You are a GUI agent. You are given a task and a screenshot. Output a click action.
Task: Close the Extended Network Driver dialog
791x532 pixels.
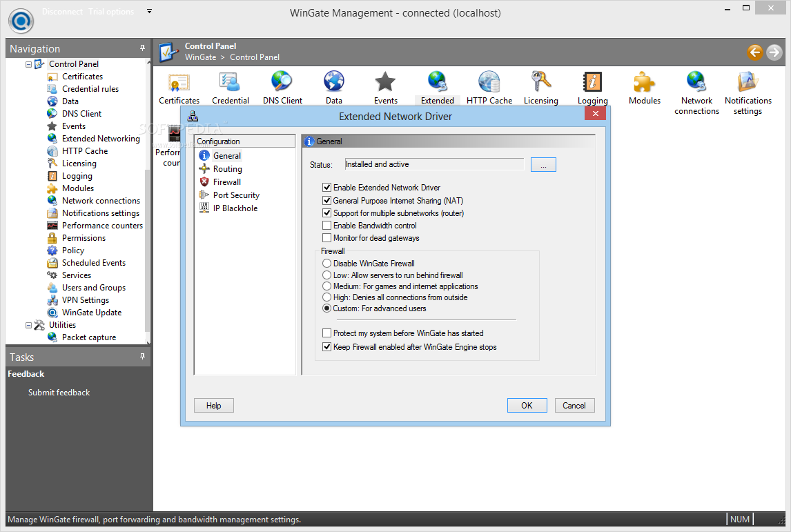tap(595, 113)
